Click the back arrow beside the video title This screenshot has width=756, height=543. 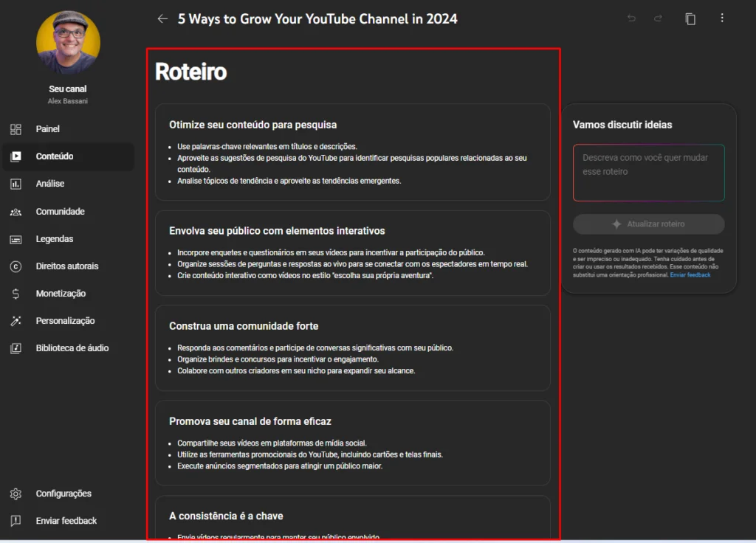point(162,19)
